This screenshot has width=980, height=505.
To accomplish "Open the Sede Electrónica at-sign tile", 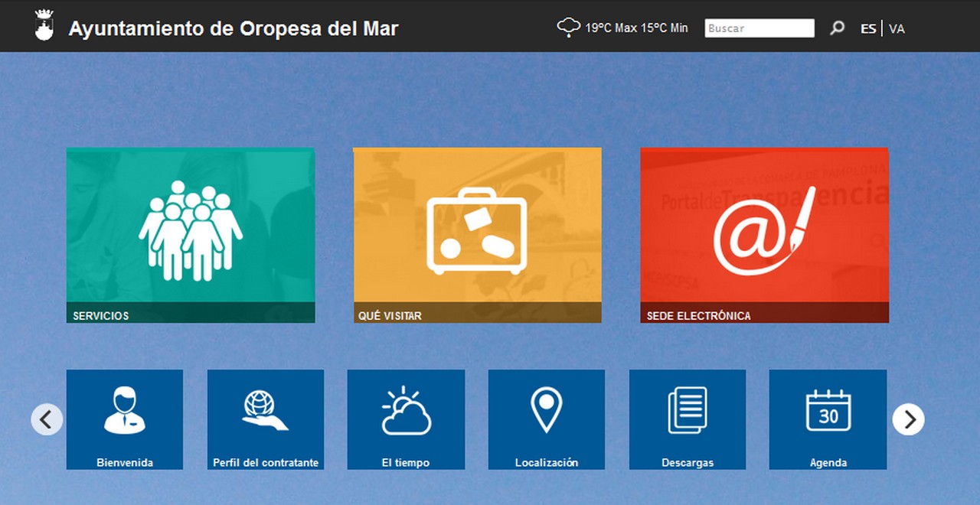I will pos(765,235).
